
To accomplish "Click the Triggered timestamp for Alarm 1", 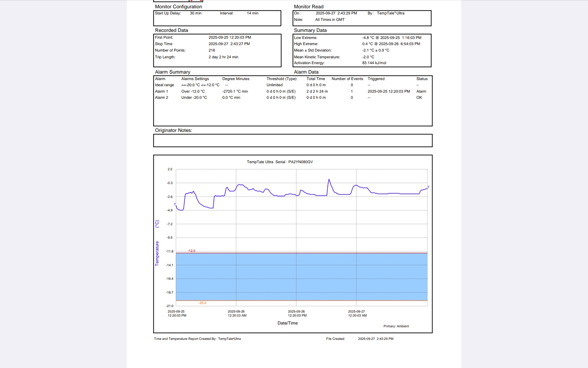I will tap(389, 91).
